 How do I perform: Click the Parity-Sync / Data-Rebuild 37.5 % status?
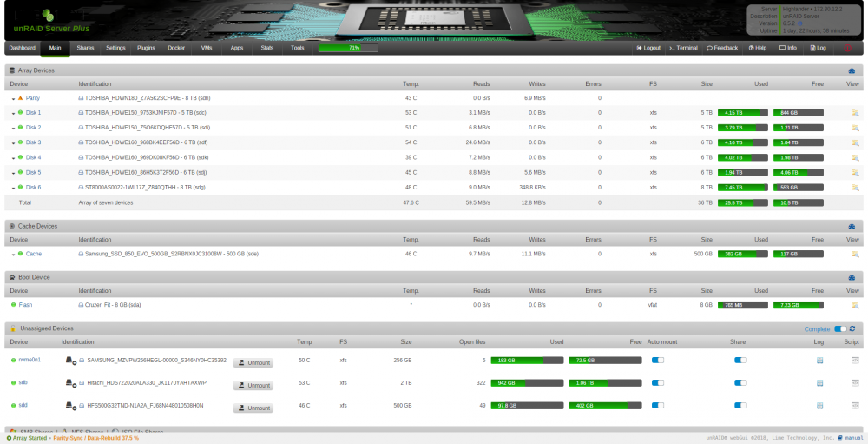[95, 438]
